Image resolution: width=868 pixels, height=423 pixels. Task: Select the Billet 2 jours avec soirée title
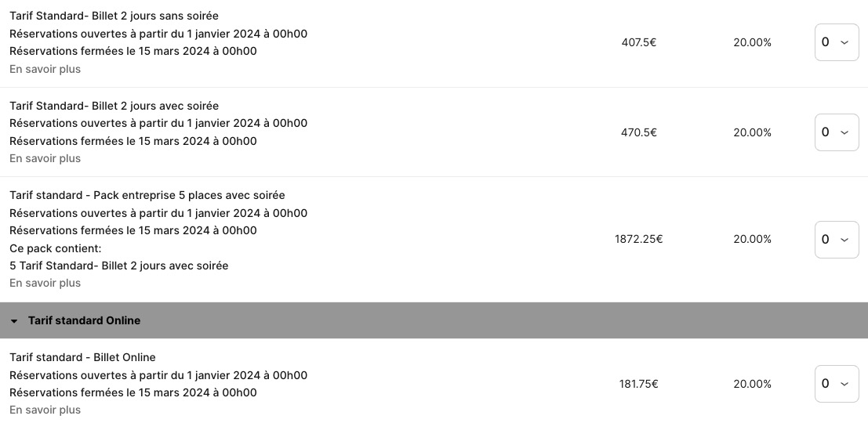point(114,106)
